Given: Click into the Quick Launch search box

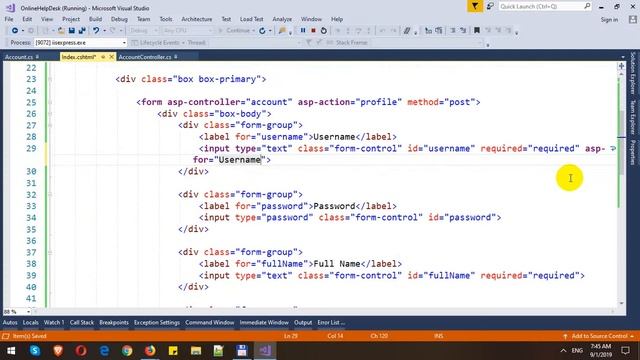Looking at the screenshot, I should [x=544, y=6].
